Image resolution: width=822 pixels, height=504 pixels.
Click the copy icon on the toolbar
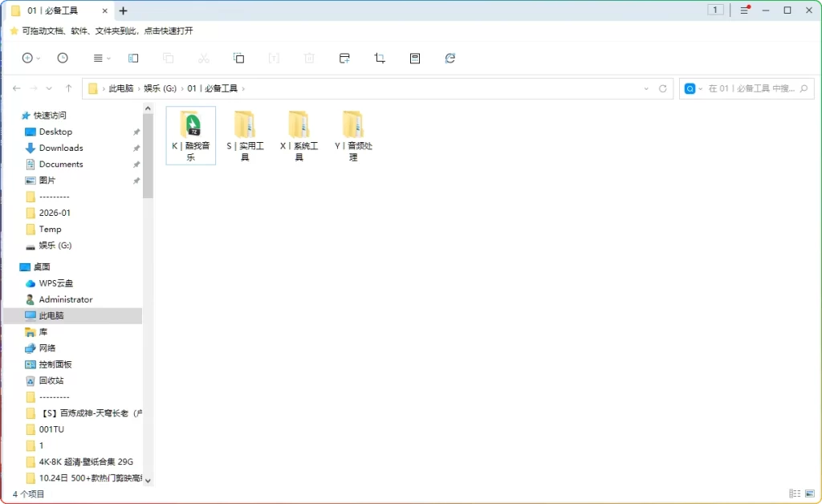[169, 58]
